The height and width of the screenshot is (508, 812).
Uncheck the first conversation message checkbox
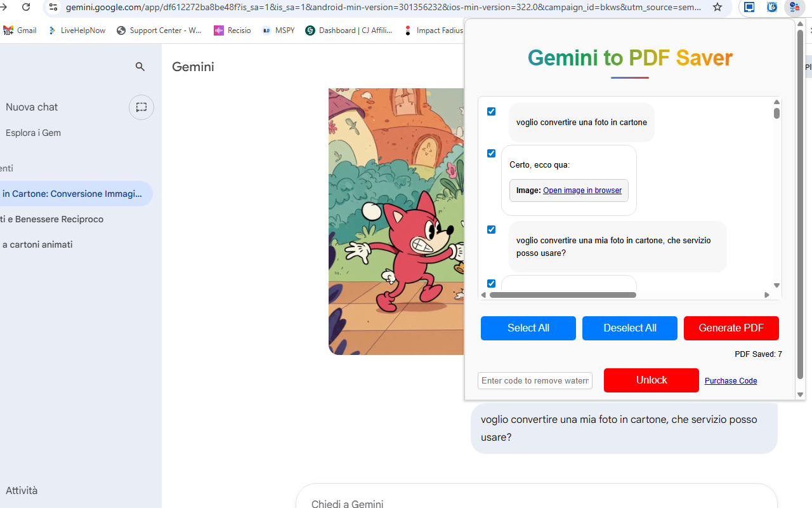click(x=491, y=111)
